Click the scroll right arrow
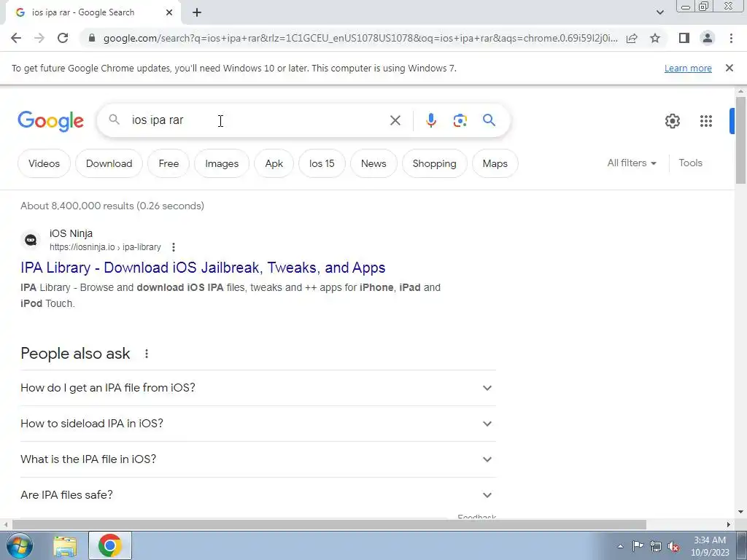This screenshot has height=560, width=747. (x=729, y=524)
